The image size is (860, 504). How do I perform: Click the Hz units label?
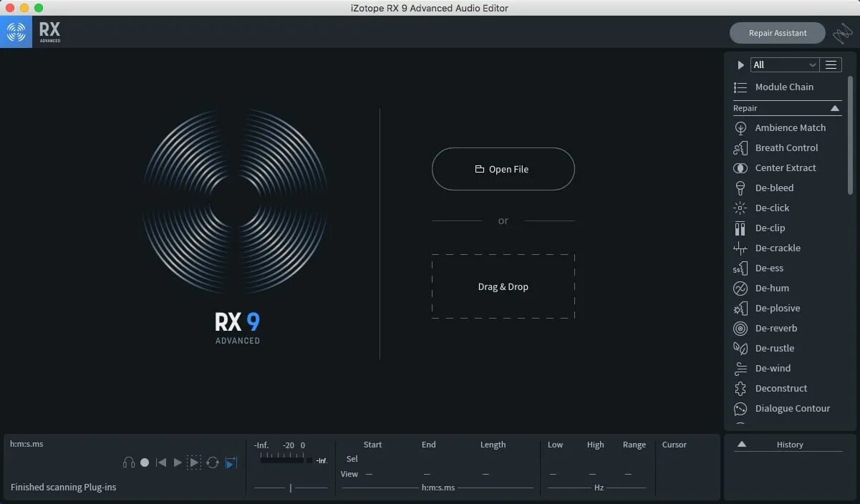coord(599,488)
